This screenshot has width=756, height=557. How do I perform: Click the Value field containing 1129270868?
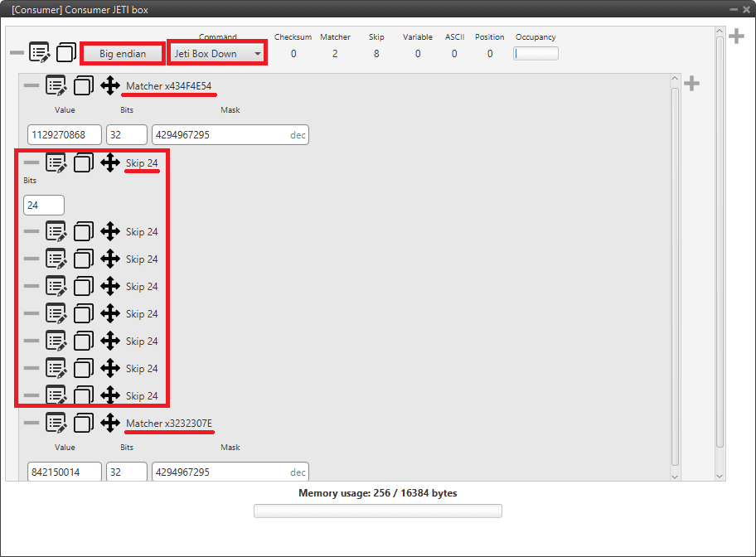pos(65,135)
